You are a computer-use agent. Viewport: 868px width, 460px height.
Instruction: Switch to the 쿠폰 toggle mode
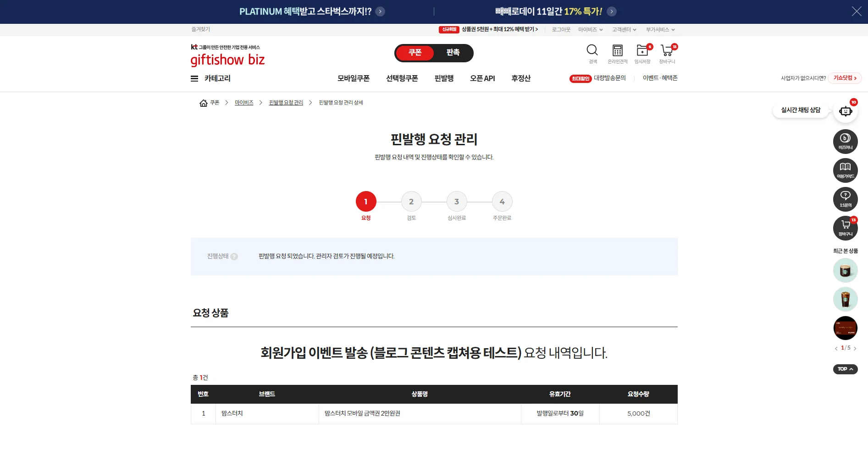point(415,53)
